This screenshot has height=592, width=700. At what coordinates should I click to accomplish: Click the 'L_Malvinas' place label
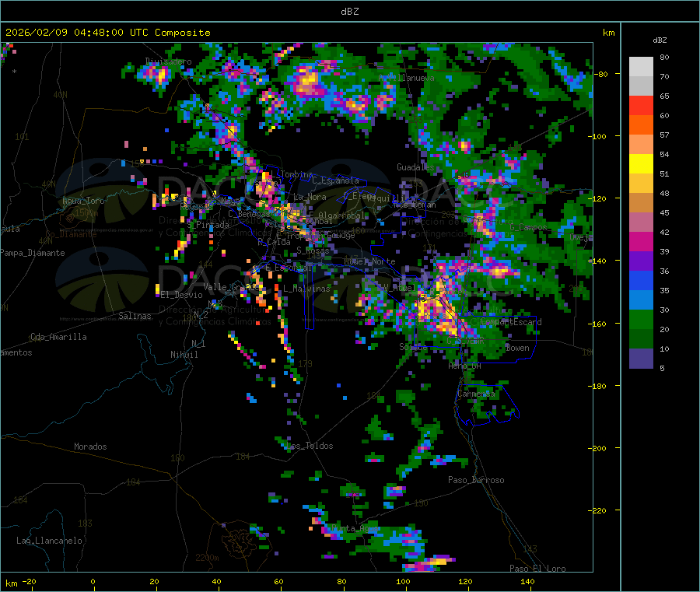pyautogui.click(x=306, y=289)
